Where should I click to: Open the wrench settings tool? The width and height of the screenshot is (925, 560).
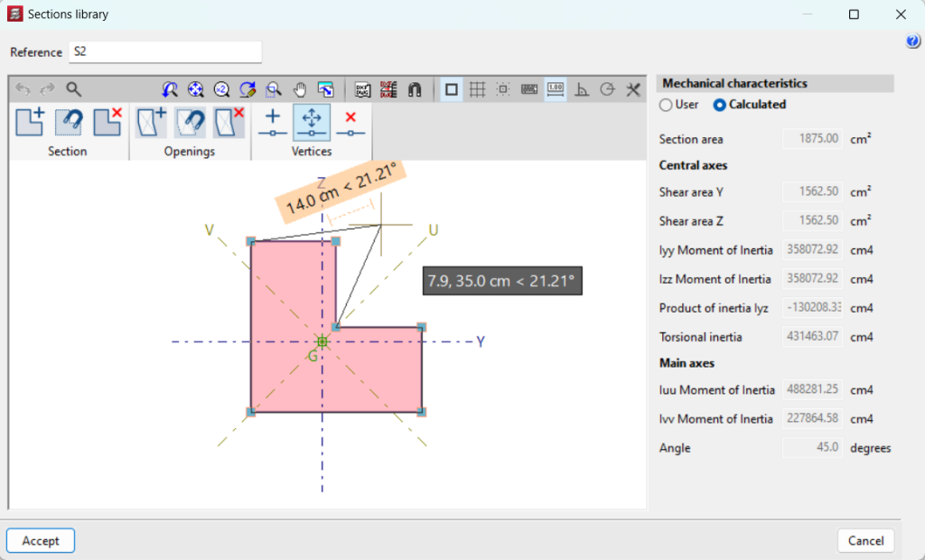pyautogui.click(x=632, y=89)
